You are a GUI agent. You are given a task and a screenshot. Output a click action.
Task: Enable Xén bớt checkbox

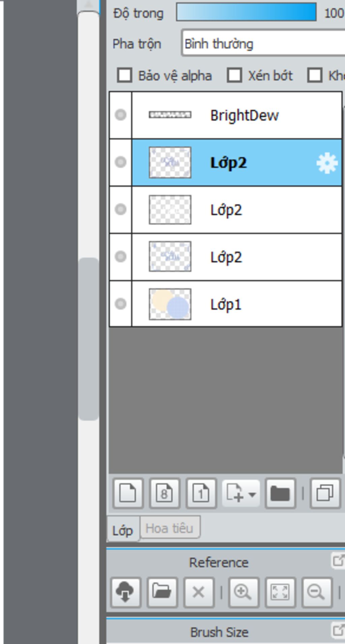coord(234,75)
